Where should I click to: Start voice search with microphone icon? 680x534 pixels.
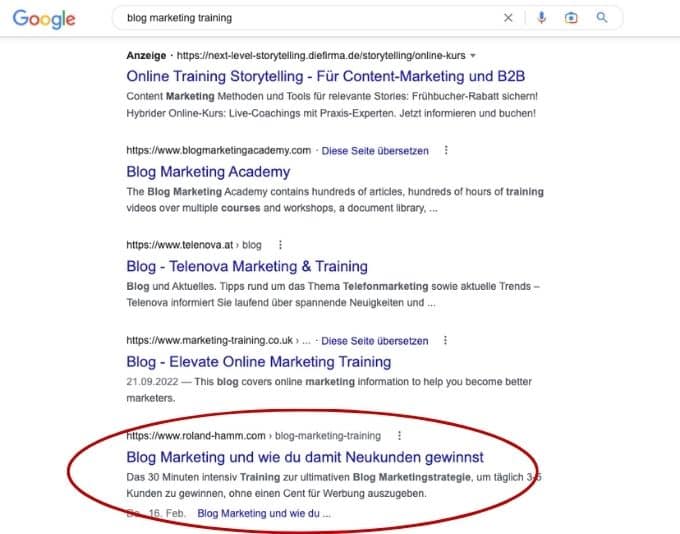tap(541, 18)
